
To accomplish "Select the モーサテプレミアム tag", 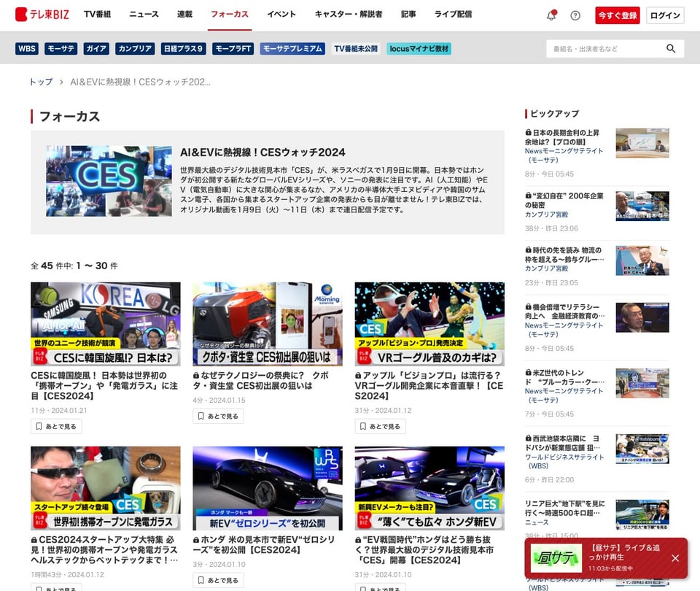I will 292,49.
